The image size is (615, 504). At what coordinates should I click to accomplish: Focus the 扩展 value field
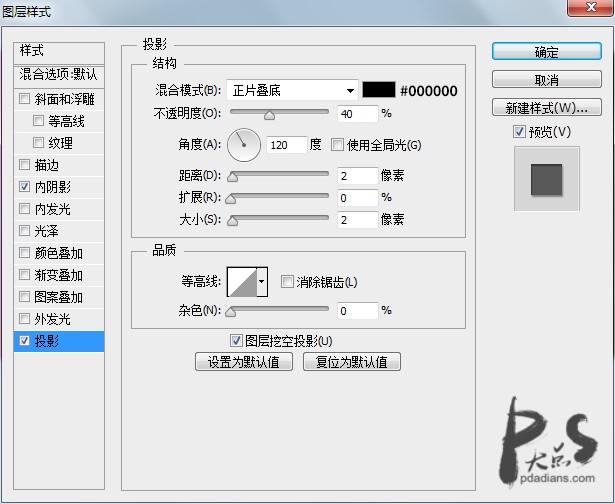[358, 198]
